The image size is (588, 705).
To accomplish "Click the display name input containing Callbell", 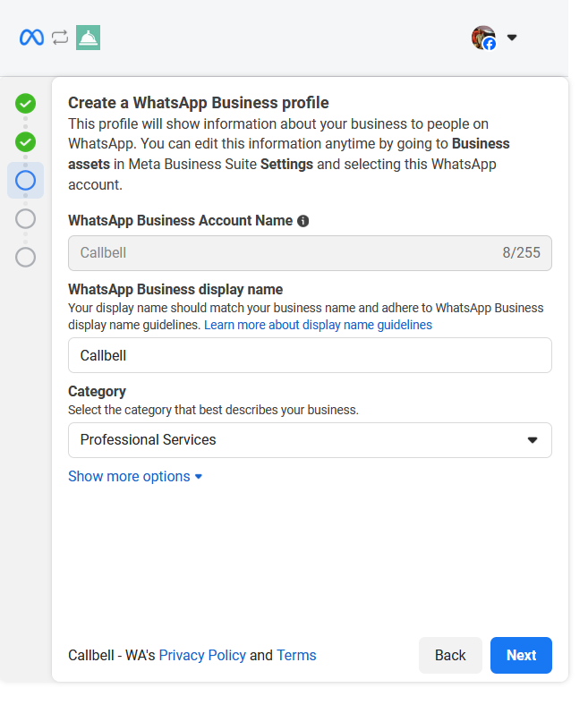I will pyautogui.click(x=310, y=355).
